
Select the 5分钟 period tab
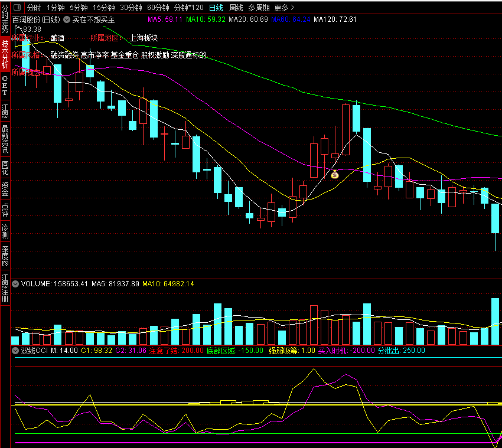click(x=78, y=8)
